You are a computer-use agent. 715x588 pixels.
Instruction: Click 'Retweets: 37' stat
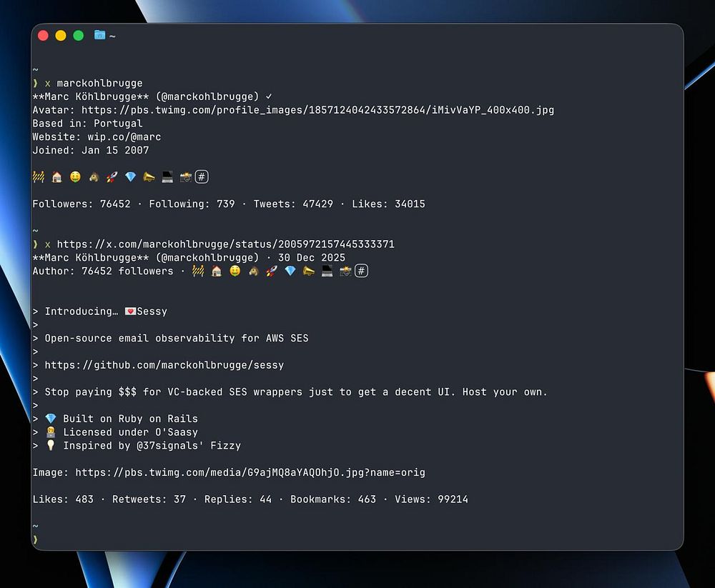(x=149, y=499)
